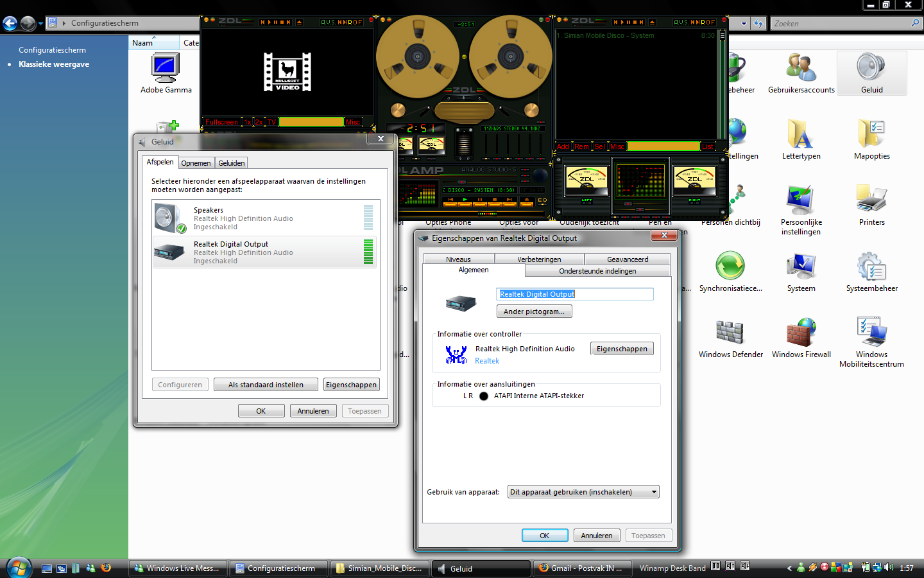
Task: Open the Niveaus tab
Action: click(458, 259)
